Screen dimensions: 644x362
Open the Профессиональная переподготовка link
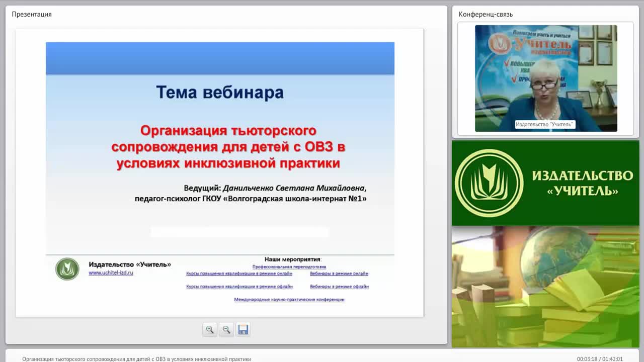[x=289, y=267]
